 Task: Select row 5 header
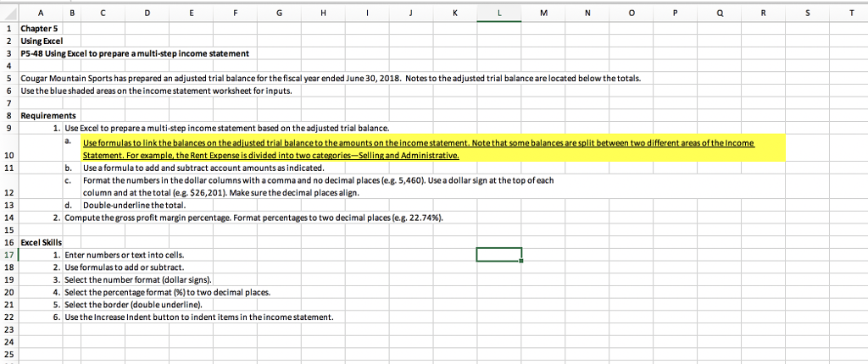click(9, 79)
